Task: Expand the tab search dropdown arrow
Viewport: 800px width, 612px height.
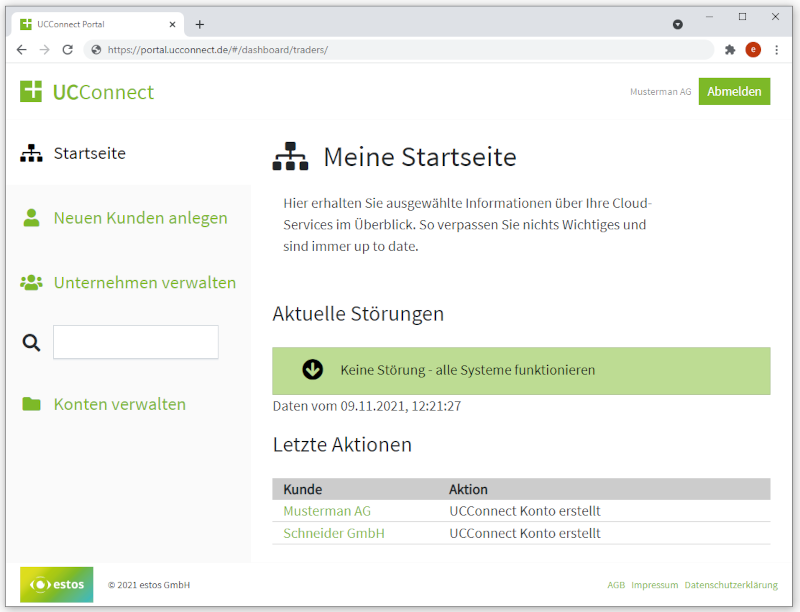Action: [678, 24]
